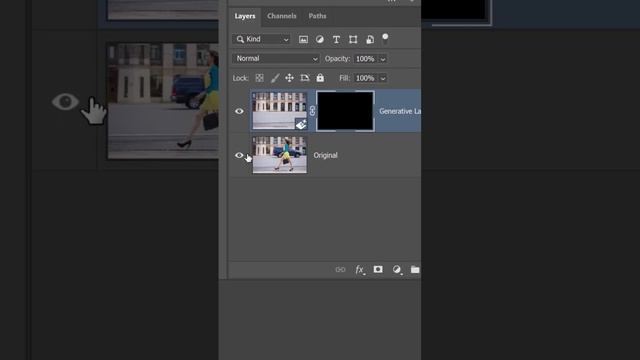Lock all padlock icon
Viewport: 640px width, 360px height.
(x=320, y=78)
